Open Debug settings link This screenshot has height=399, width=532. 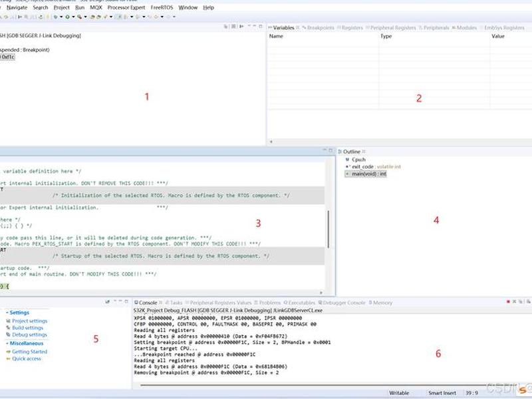[x=29, y=334]
